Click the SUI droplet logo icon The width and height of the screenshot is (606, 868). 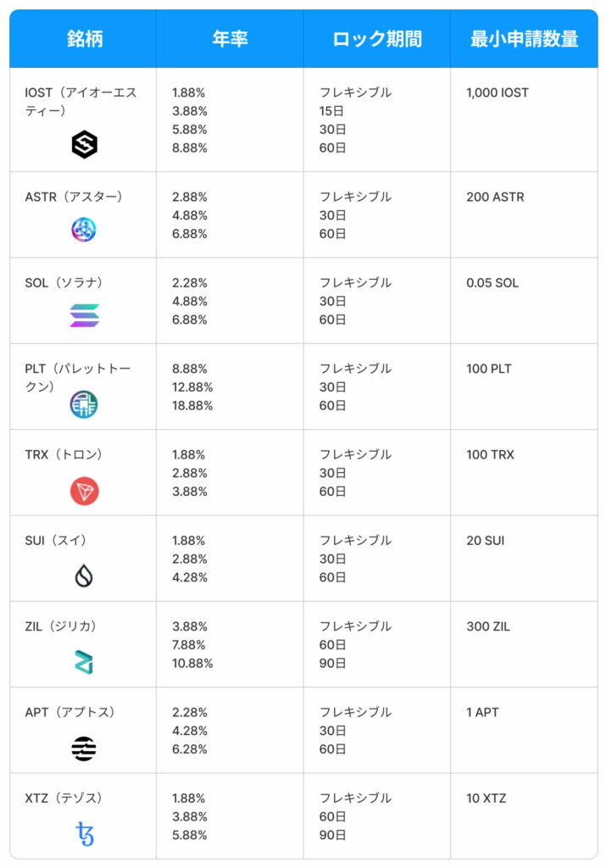click(84, 576)
